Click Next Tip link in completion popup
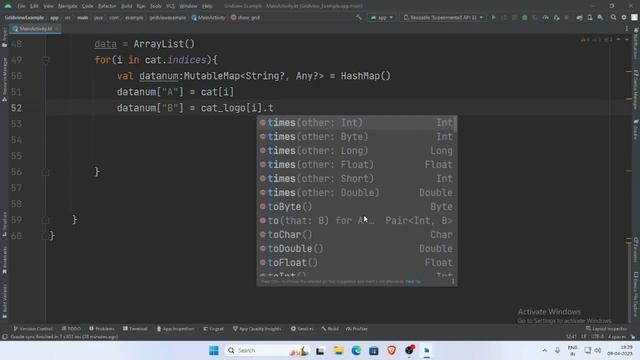The width and height of the screenshot is (640, 360). click(413, 282)
